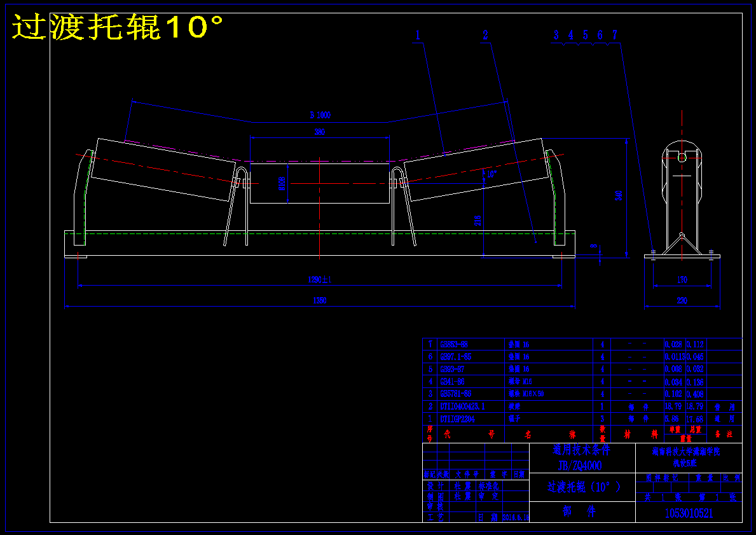Screen dimensions: 756x535
Task: Select the B 1000 belt width dimension
Action: click(x=320, y=115)
